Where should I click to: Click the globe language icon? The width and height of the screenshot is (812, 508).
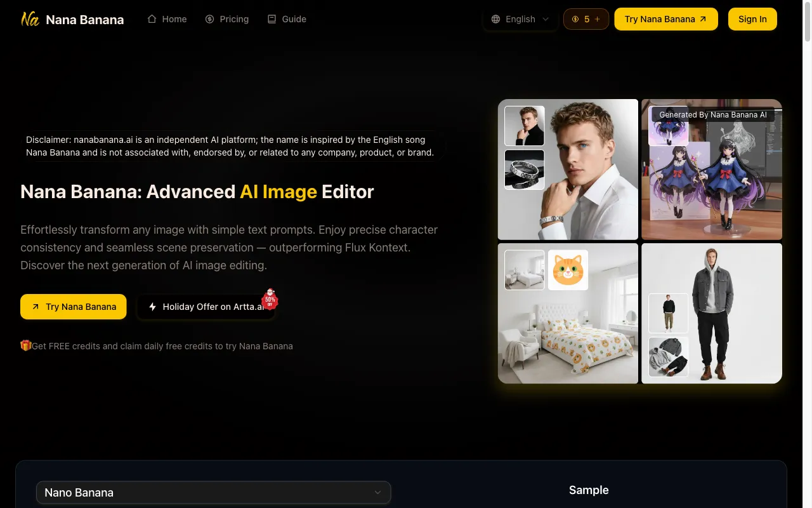pyautogui.click(x=495, y=19)
